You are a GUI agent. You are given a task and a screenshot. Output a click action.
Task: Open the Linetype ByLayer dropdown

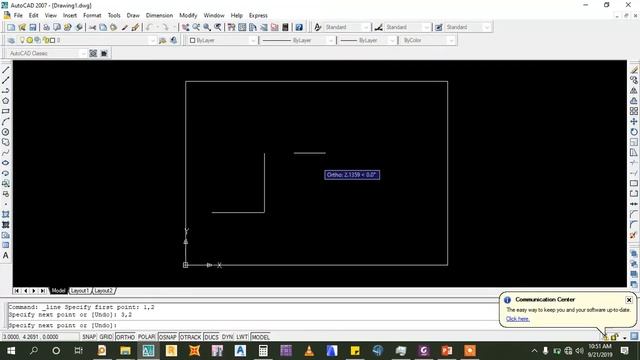pos(298,40)
